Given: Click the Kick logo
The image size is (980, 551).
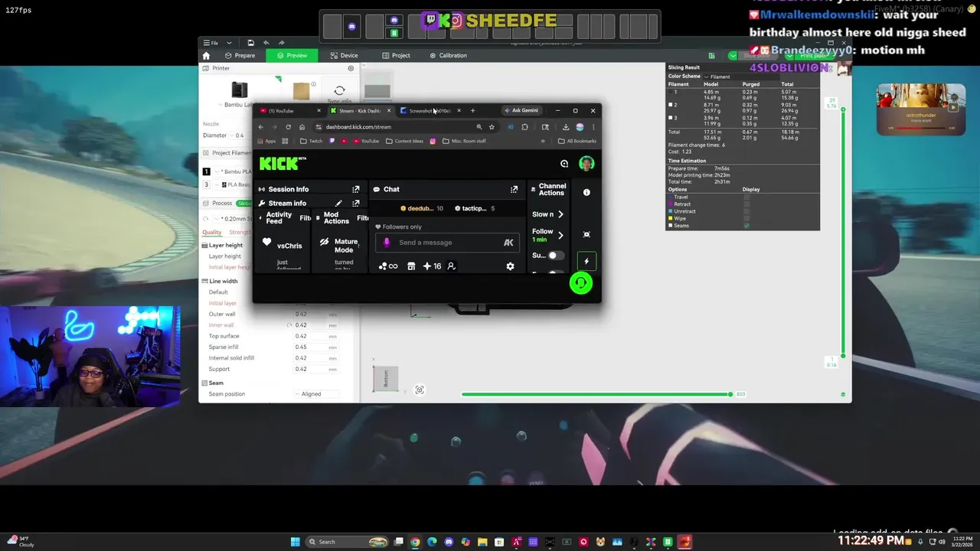Looking at the screenshot, I should point(283,163).
